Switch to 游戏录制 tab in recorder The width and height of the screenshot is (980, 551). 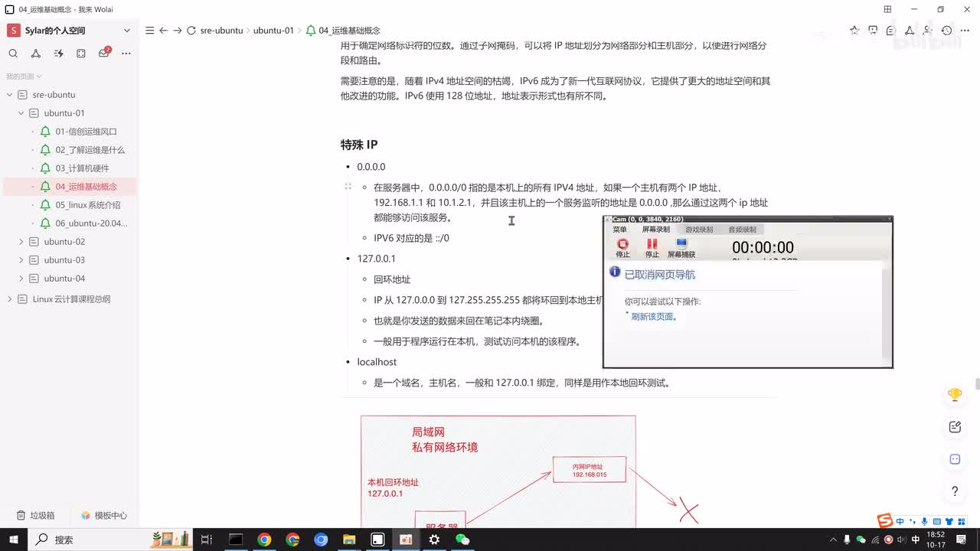click(698, 230)
